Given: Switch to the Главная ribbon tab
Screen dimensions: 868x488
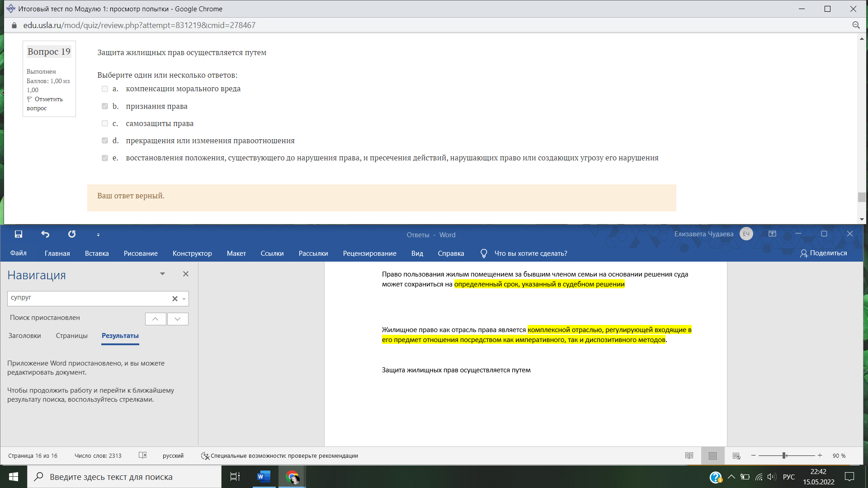Looking at the screenshot, I should (57, 253).
